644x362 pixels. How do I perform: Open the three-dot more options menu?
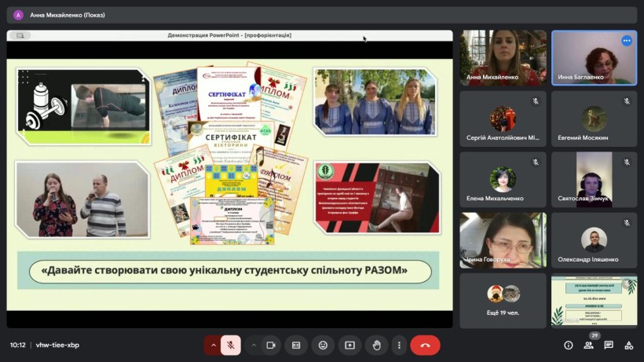click(x=399, y=345)
